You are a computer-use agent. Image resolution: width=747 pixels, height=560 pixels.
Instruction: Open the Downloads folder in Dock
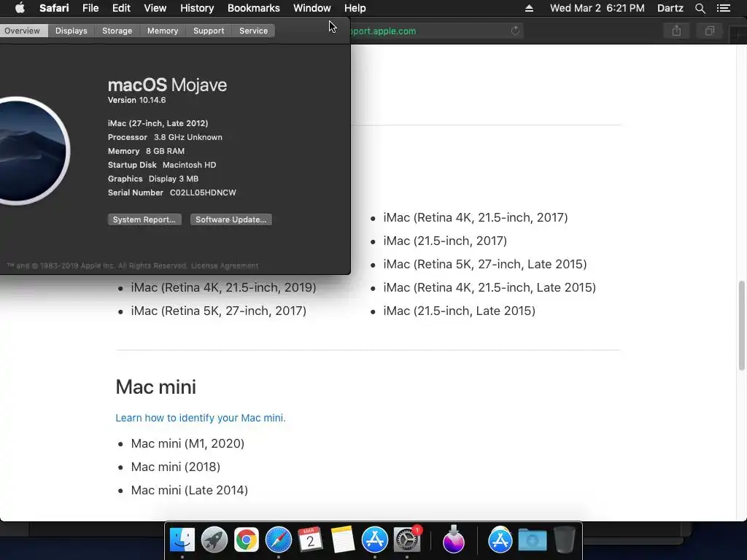click(532, 540)
